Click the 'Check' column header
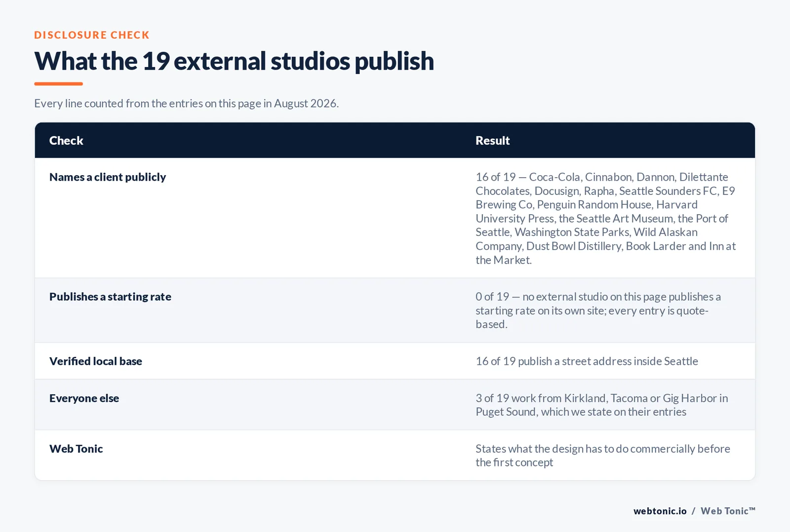Screen dimensions: 790x532 click(66, 141)
